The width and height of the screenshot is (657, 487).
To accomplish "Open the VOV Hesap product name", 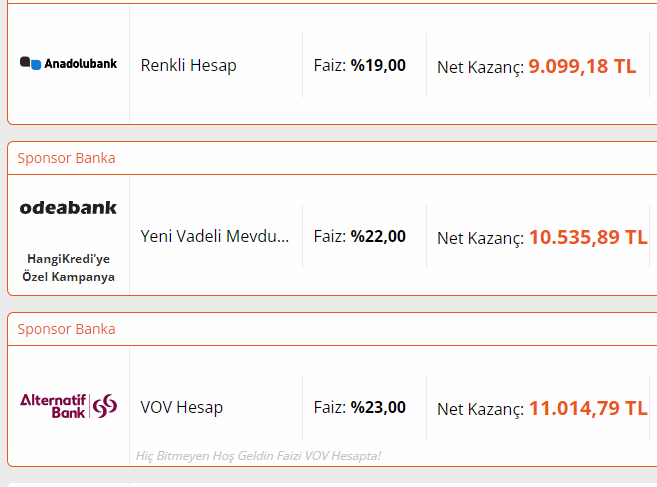I will pos(181,407).
